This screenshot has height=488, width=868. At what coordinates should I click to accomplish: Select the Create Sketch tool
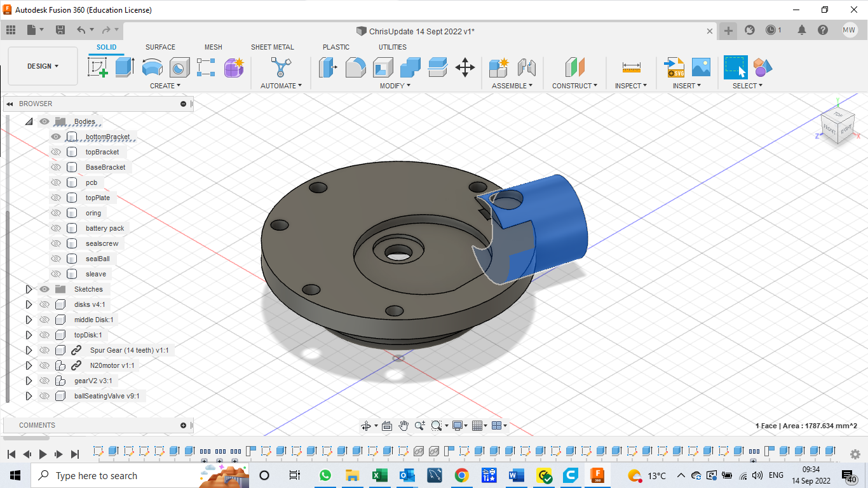(x=97, y=67)
